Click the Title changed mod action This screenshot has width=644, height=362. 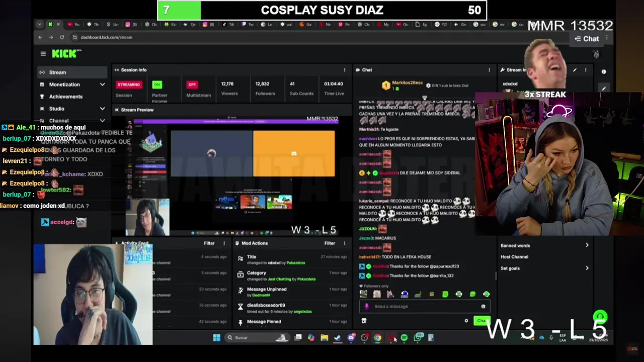[x=292, y=259]
